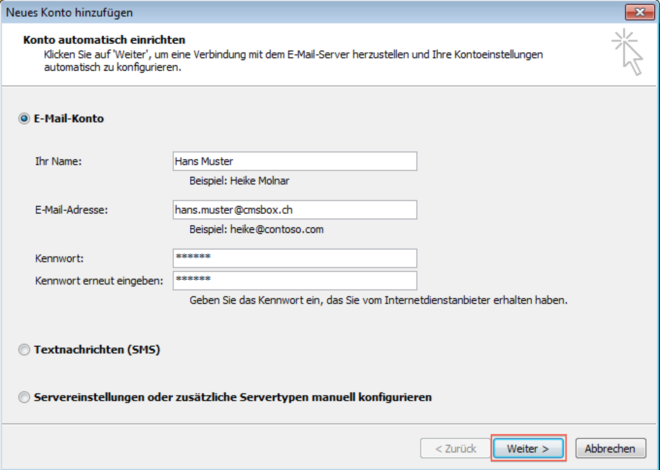Click into the Kennwort password field
The image size is (660, 470).
point(294,258)
